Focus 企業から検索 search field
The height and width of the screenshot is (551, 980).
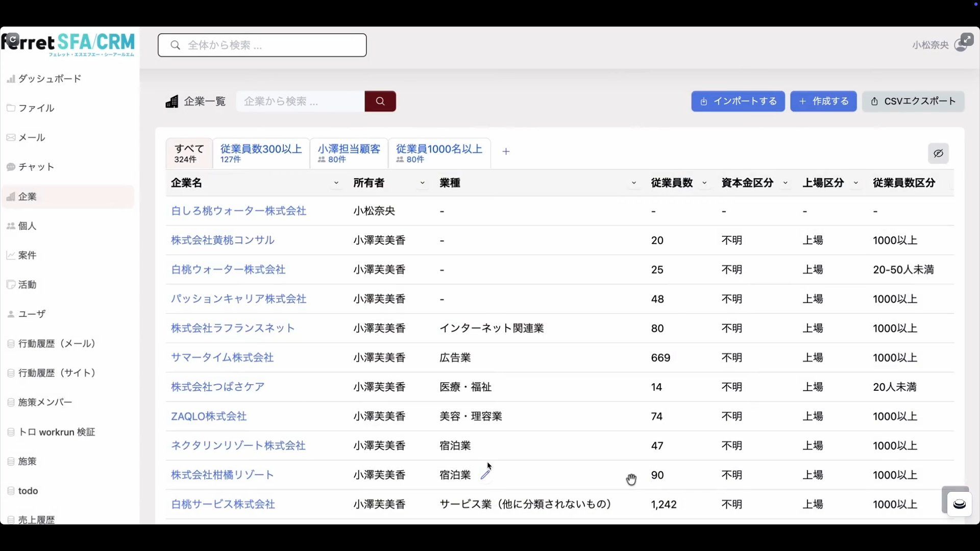301,101
